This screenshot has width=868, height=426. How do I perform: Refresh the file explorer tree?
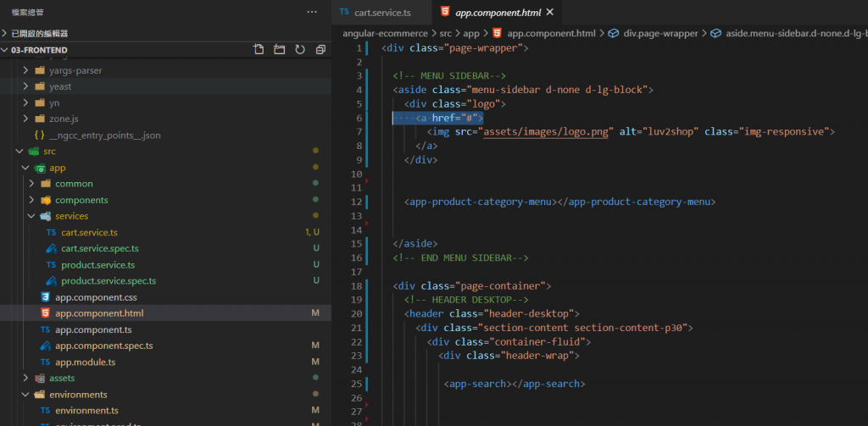(x=300, y=50)
